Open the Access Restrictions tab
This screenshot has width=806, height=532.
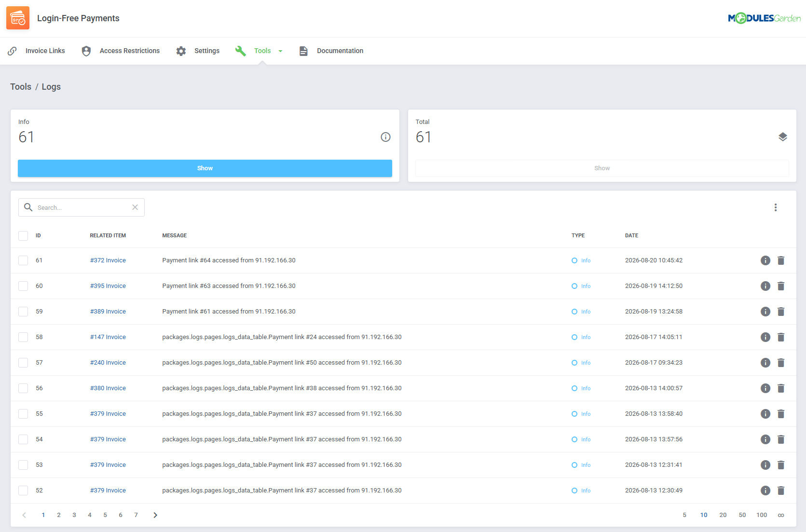point(121,51)
